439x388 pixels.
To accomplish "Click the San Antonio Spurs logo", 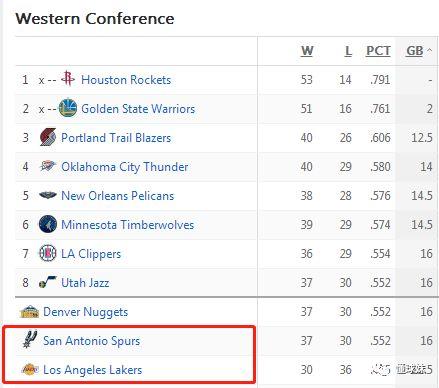I will 29,339.
